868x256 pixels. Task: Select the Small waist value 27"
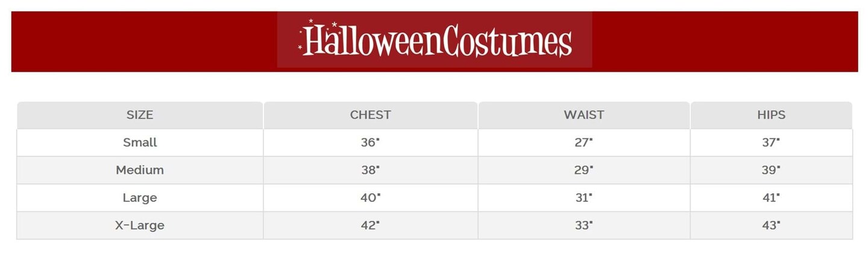[x=583, y=142]
